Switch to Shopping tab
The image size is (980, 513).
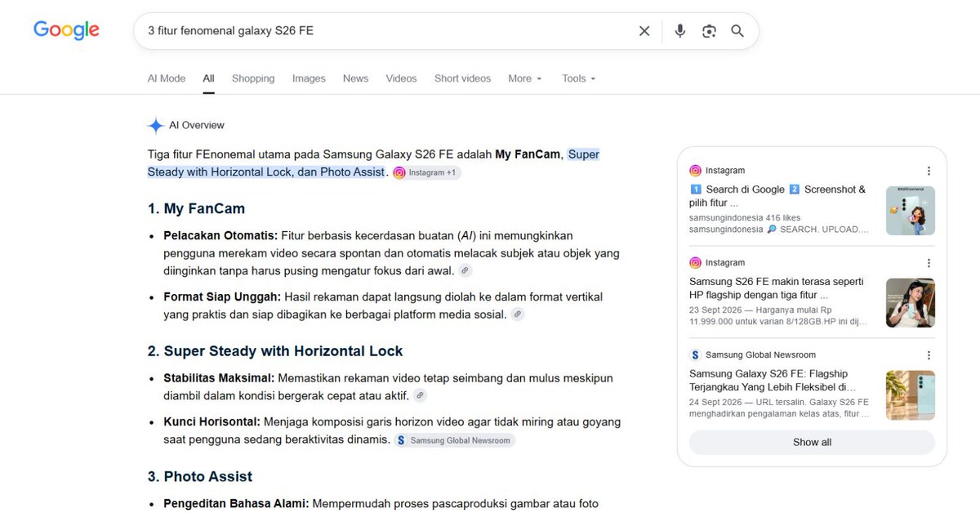253,78
